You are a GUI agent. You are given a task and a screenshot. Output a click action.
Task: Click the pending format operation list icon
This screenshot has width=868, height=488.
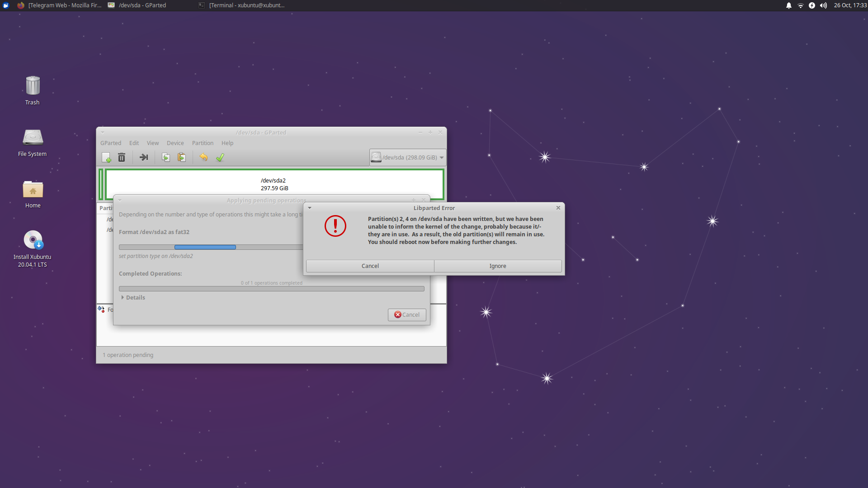coord(101,310)
